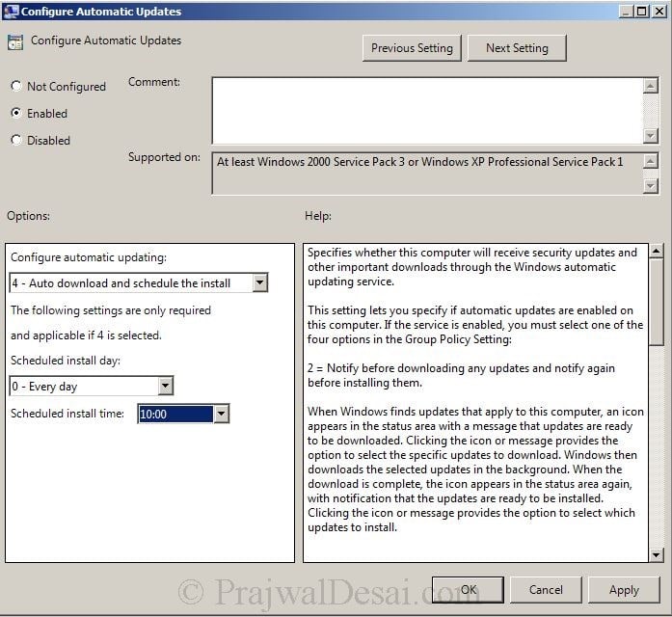672x617 pixels.
Task: Click the 'Help:' heading
Action: 318,216
